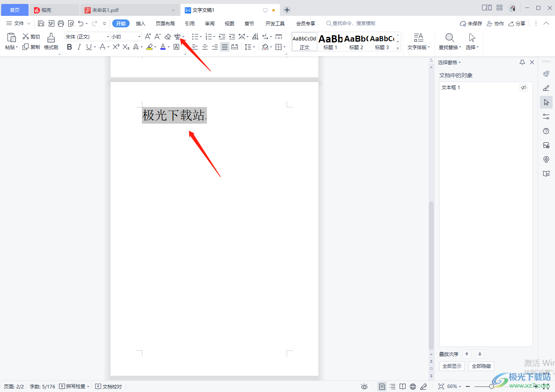
Task: Click the Print icon in quick access toolbar
Action: click(x=61, y=23)
